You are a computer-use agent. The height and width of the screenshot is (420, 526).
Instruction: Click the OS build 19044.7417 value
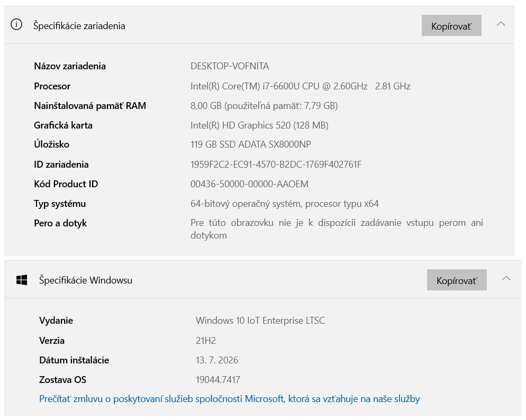coord(218,380)
